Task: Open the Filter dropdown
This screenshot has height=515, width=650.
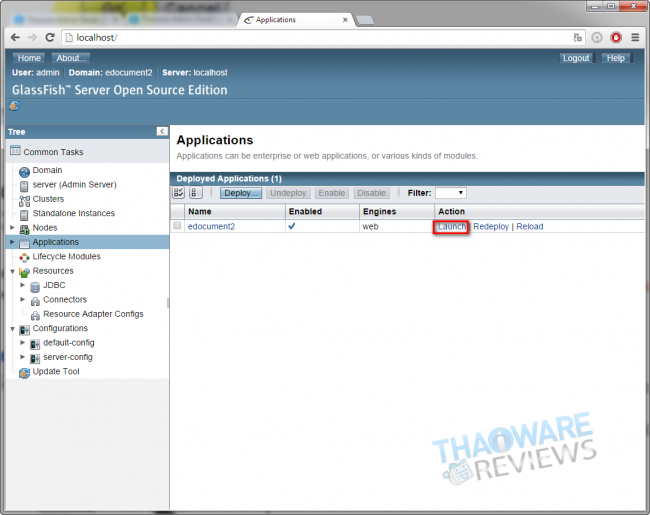Action: (x=451, y=193)
